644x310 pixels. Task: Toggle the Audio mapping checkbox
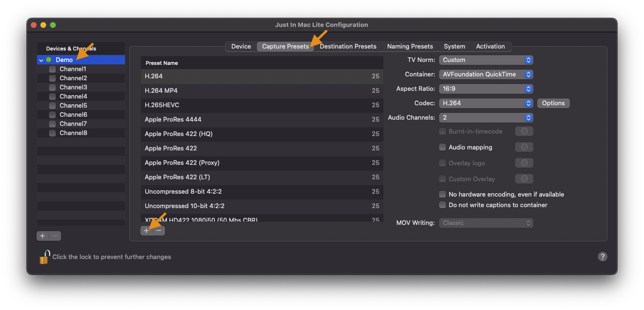tap(442, 147)
